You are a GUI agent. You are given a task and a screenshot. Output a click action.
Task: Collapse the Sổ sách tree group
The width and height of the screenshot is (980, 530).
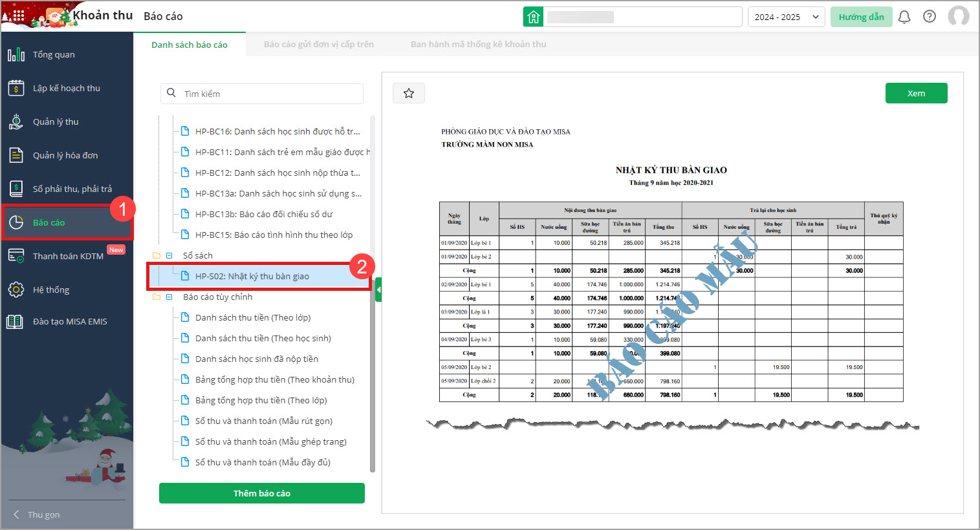coord(169,255)
